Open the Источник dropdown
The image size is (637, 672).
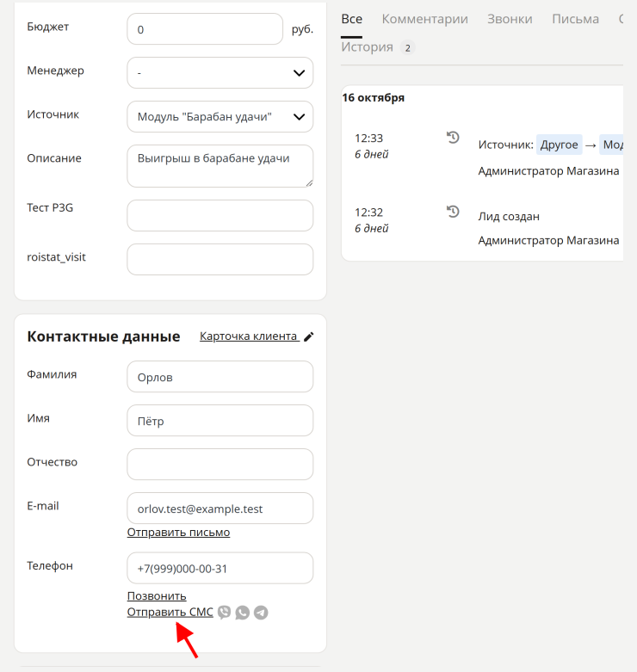(220, 116)
